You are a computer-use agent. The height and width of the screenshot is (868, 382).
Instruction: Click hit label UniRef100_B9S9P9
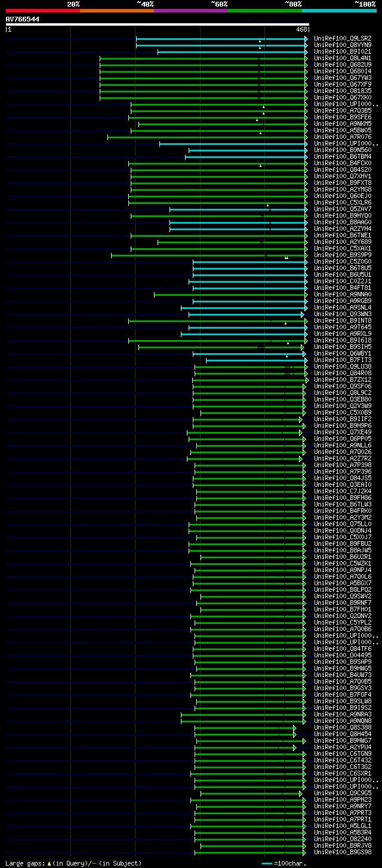click(x=343, y=255)
